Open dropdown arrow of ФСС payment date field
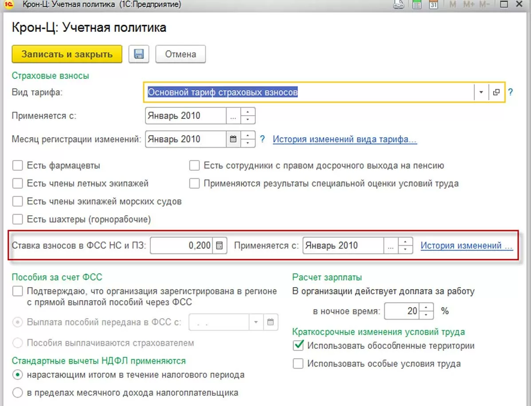 [x=256, y=322]
